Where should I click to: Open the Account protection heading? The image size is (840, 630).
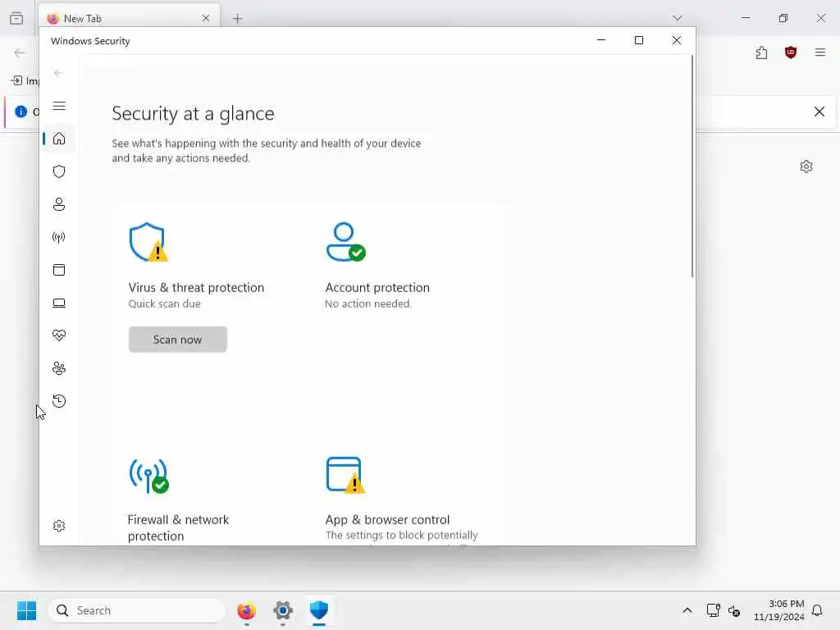377,288
